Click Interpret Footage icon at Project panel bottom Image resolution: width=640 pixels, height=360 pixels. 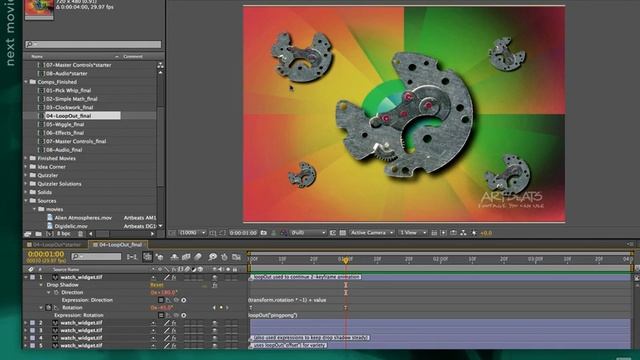coord(28,234)
